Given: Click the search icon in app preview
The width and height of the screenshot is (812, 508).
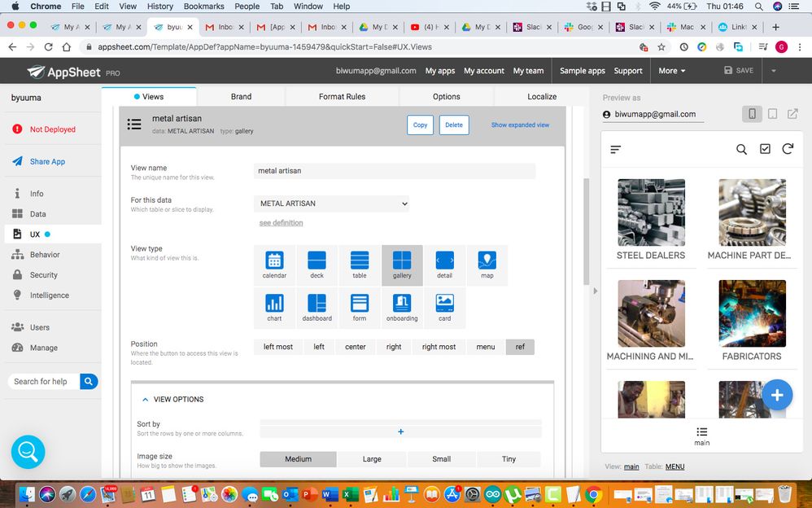Looking at the screenshot, I should click(741, 149).
